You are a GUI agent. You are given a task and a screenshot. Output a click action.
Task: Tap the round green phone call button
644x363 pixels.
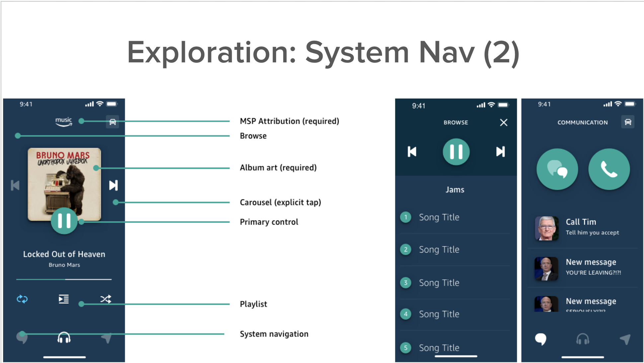click(609, 169)
